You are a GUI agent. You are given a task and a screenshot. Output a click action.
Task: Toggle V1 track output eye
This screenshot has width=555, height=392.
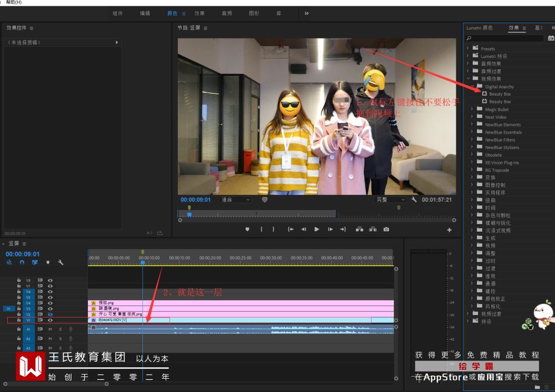(50, 320)
